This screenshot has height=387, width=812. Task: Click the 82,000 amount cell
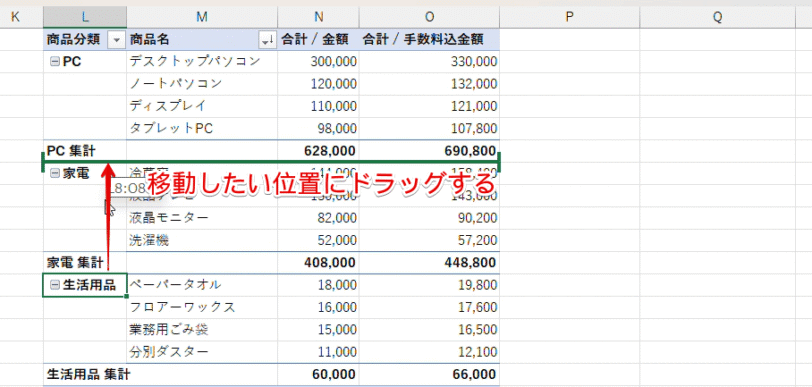click(318, 218)
